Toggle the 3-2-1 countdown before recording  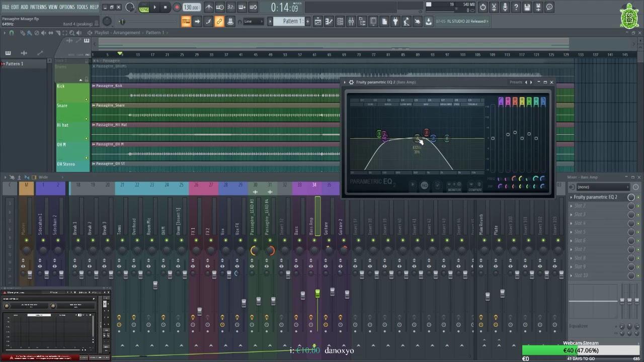coord(231,8)
